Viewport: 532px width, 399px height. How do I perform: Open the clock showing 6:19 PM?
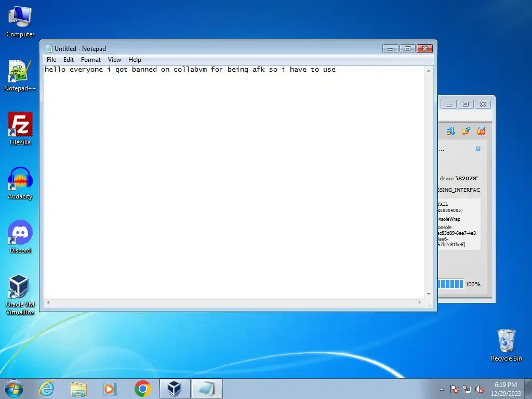(506, 389)
